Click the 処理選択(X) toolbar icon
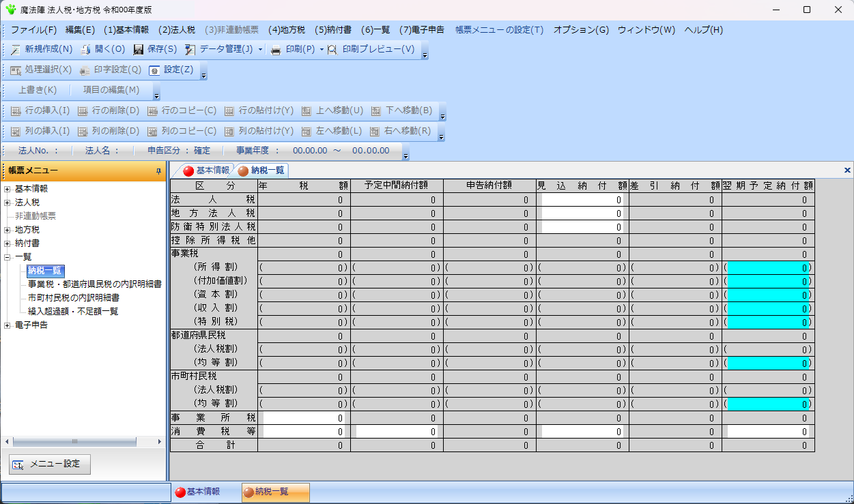 (16, 70)
